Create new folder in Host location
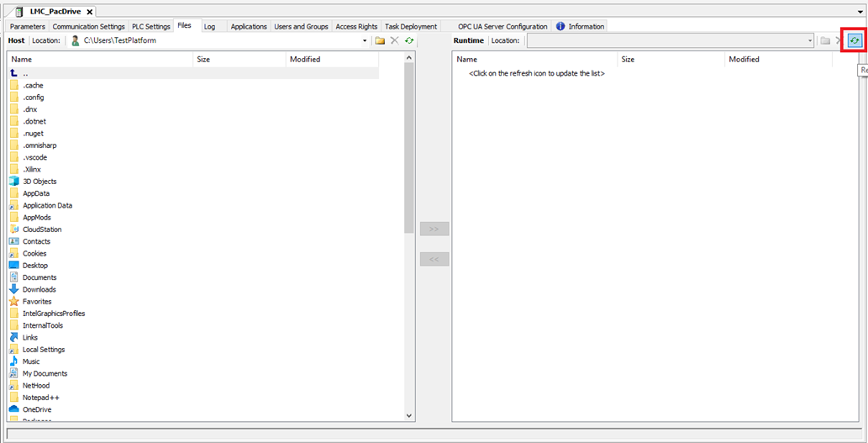Image resolution: width=868 pixels, height=443 pixels. click(380, 40)
